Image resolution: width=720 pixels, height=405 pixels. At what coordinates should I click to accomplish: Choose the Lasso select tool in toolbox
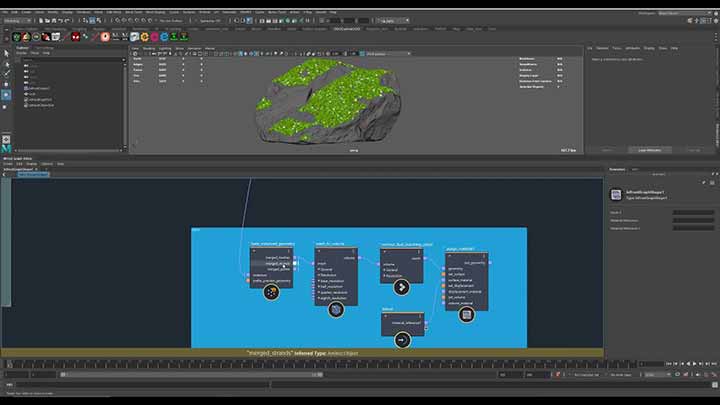pyautogui.click(x=6, y=64)
